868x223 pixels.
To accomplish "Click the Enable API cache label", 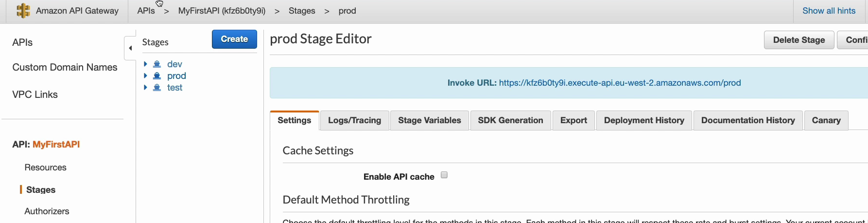I will pos(399,177).
